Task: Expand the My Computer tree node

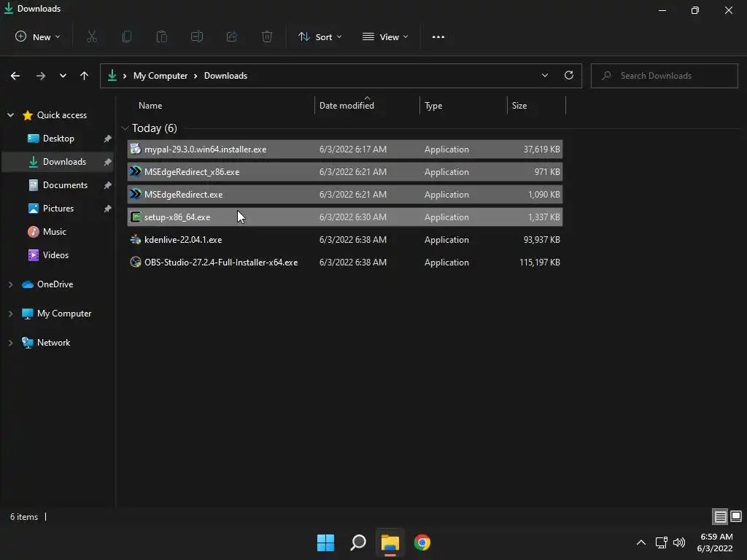Action: pyautogui.click(x=10, y=314)
